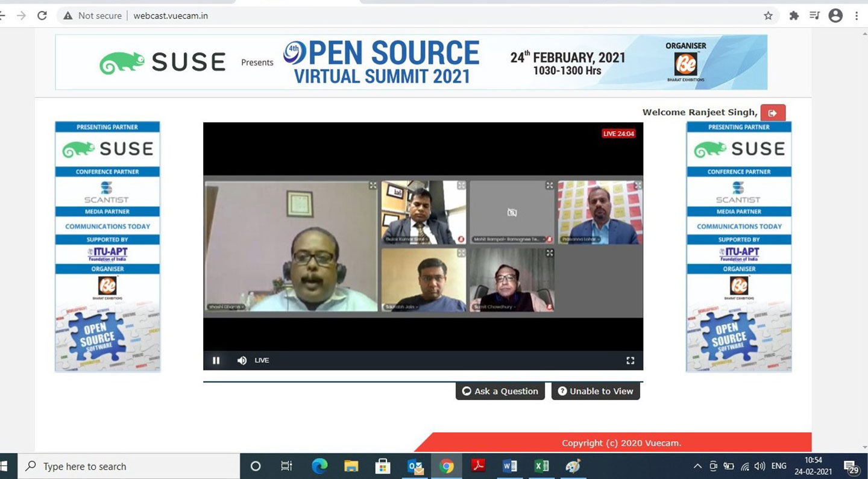
Task: Expand Dulal Kumar Sinha's video tile
Action: click(461, 186)
